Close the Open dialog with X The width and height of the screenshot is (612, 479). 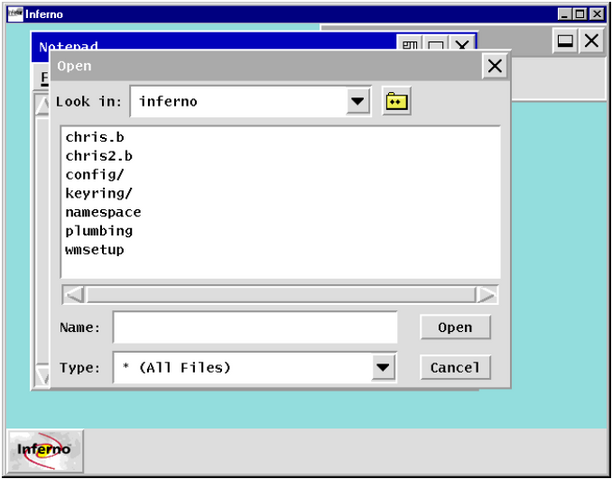tap(495, 66)
